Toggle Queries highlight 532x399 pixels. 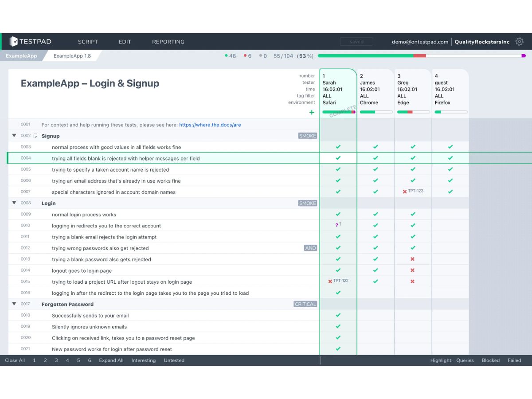pos(465,360)
